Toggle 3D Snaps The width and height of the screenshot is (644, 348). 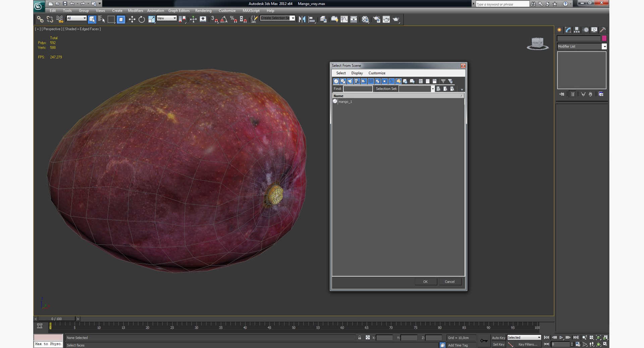pyautogui.click(x=215, y=19)
